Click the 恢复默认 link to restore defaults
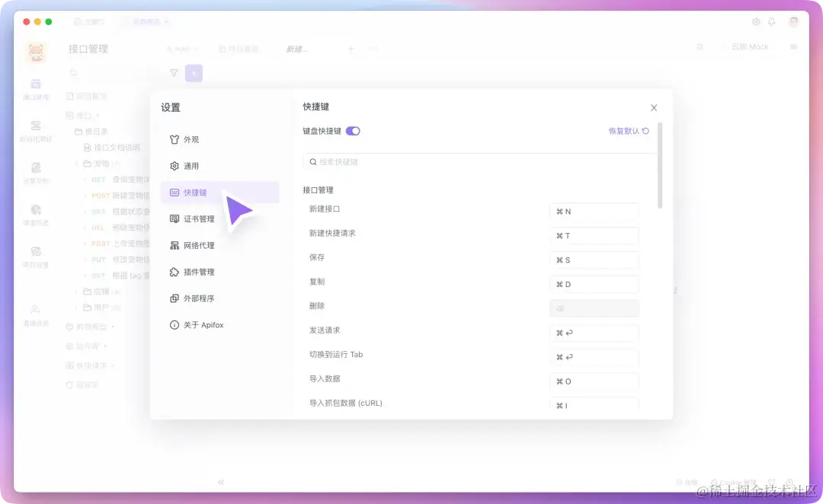This screenshot has width=823, height=504. point(629,130)
